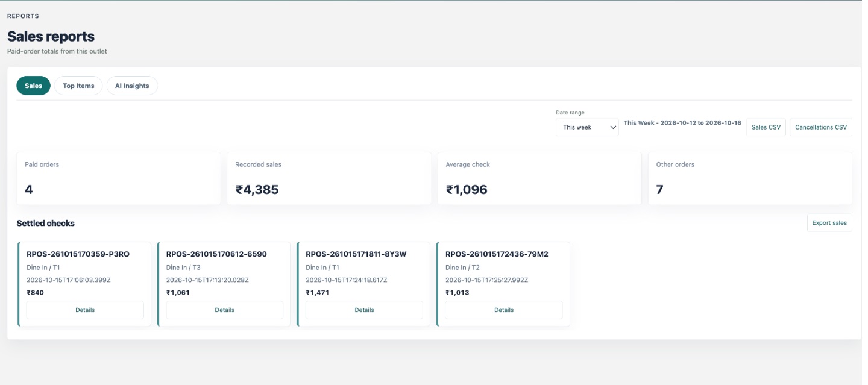Viewport: 868px width, 385px height.
Task: Click timestamp 2026-10-15T17:13:20.028Z
Action: [207, 280]
